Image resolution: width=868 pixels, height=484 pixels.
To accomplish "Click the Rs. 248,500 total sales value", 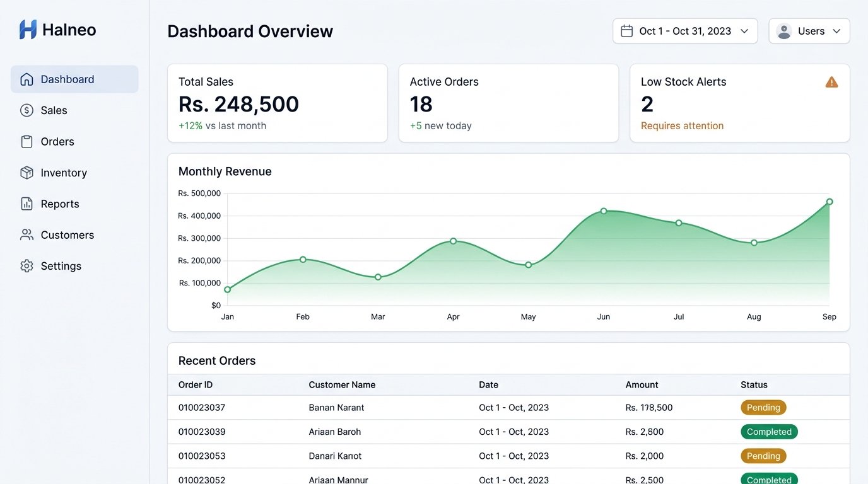I will [x=238, y=104].
